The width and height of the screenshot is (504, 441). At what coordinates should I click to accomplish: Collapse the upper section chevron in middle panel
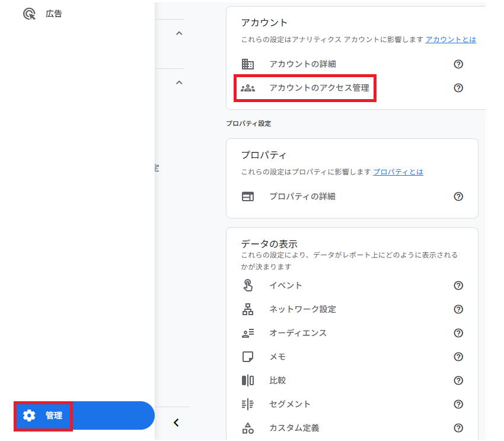pyautogui.click(x=179, y=33)
